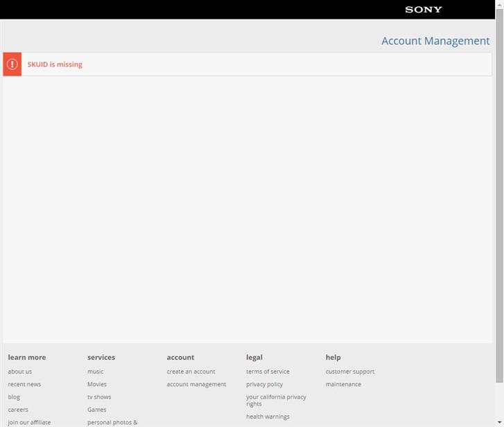The height and width of the screenshot is (427, 504).
Task: Open 'privacy policy' link
Action: point(265,384)
